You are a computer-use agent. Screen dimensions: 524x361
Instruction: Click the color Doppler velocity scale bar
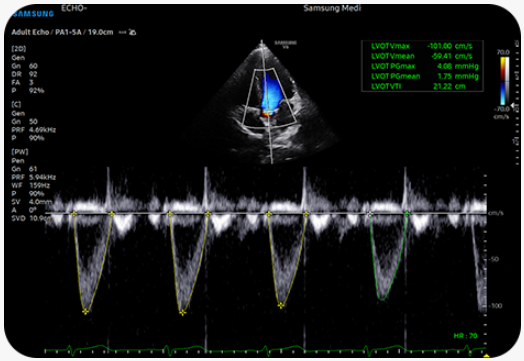point(503,81)
